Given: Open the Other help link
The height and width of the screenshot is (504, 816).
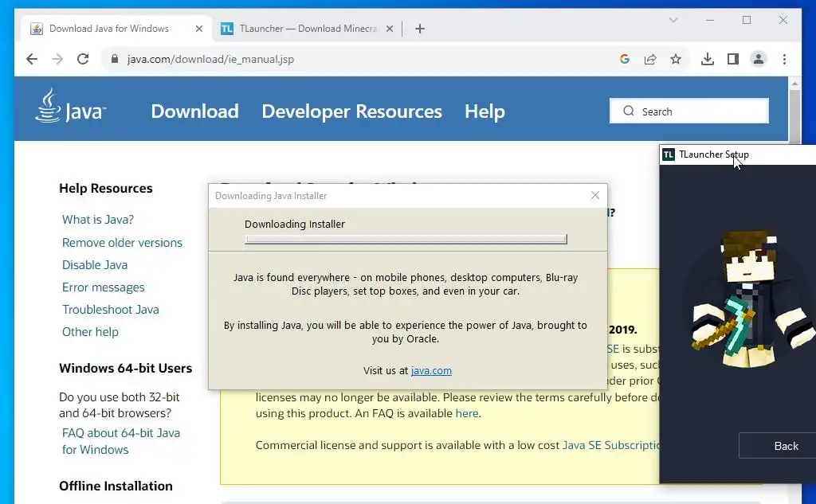Looking at the screenshot, I should point(90,332).
